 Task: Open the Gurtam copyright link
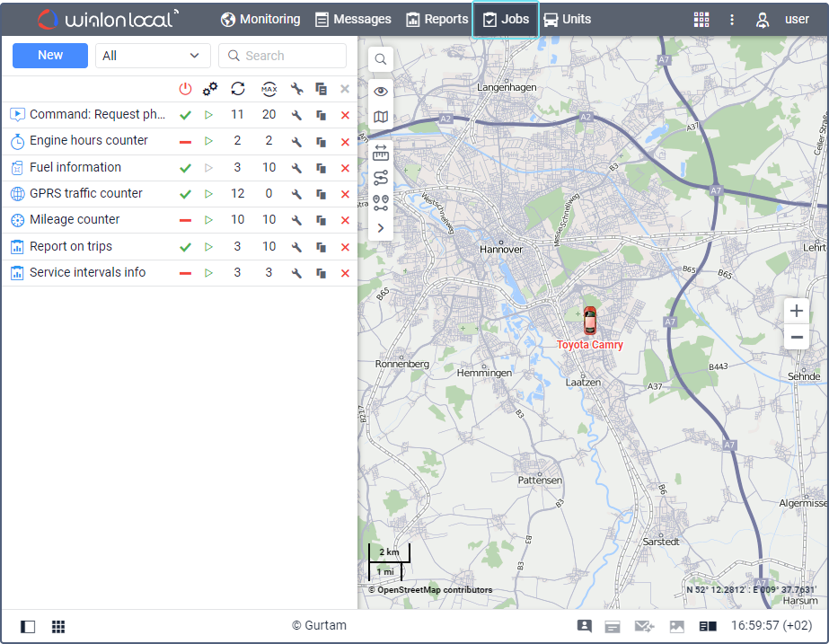click(x=319, y=625)
